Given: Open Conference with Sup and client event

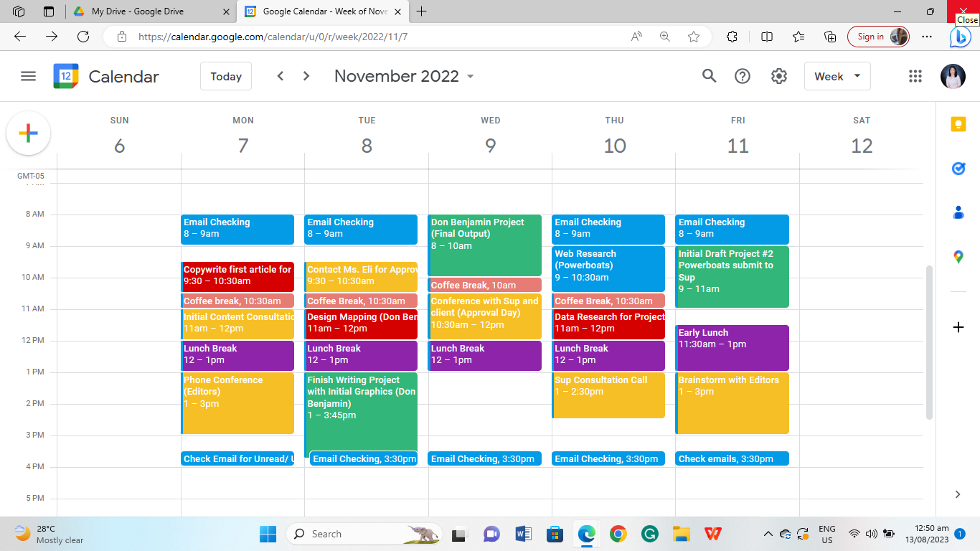Looking at the screenshot, I should tap(484, 316).
